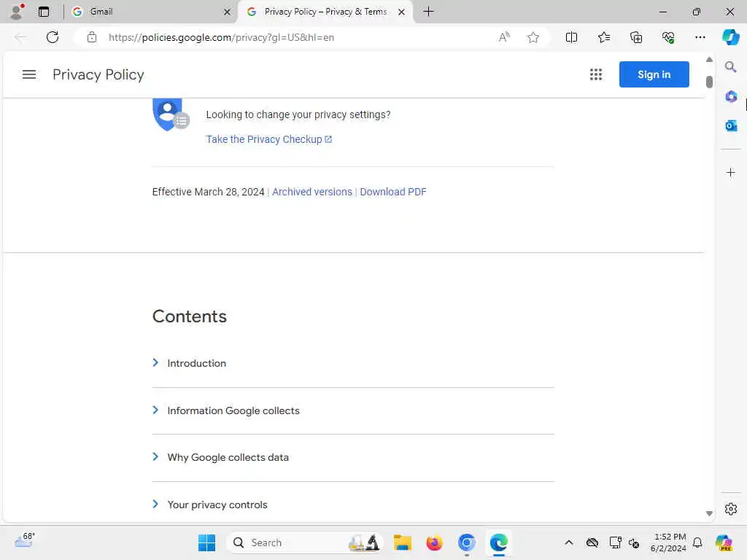
Task: View site information lock icon
Action: click(92, 37)
